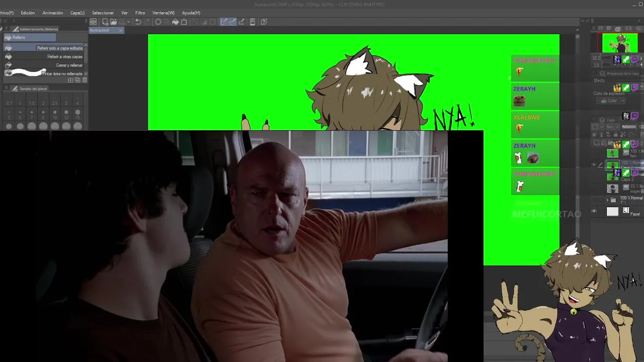Image resolution: width=644 pixels, height=362 pixels.
Task: Click the Open file folder icon
Action: [114, 22]
